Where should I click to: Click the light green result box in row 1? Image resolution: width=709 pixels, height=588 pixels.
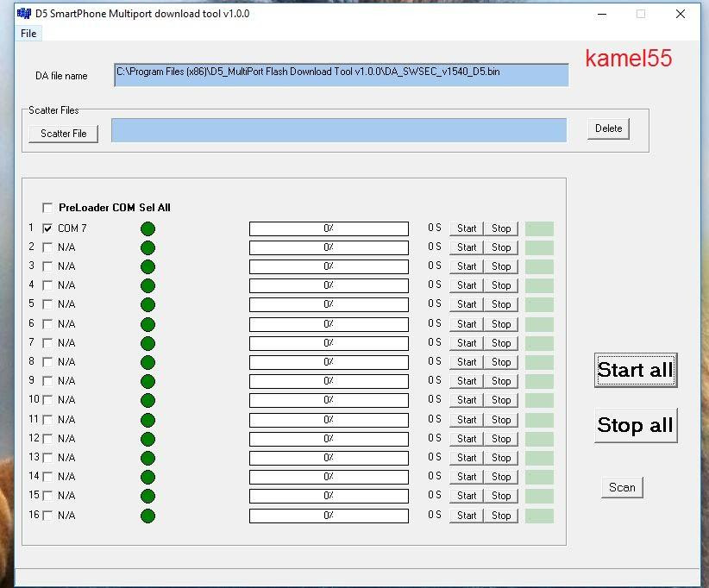(x=539, y=228)
